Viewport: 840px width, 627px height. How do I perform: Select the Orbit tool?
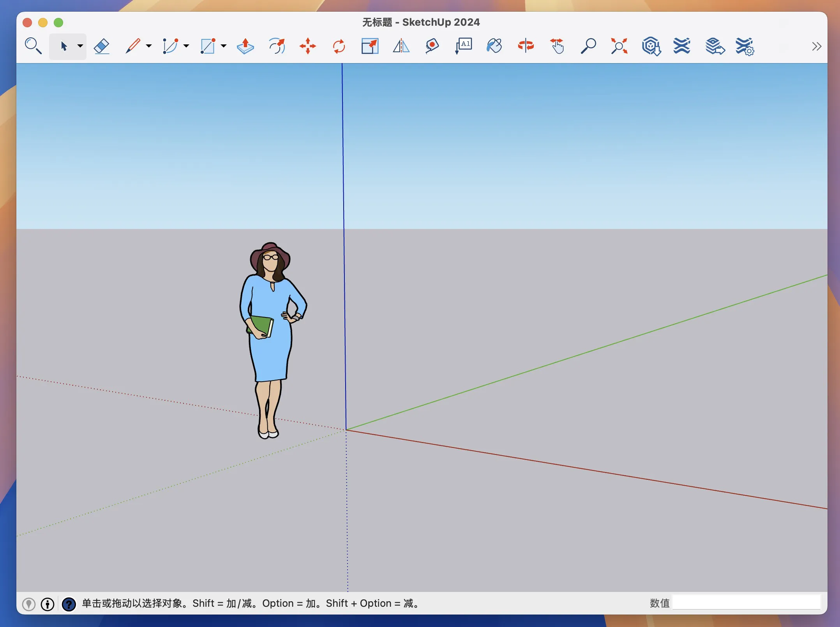[526, 46]
